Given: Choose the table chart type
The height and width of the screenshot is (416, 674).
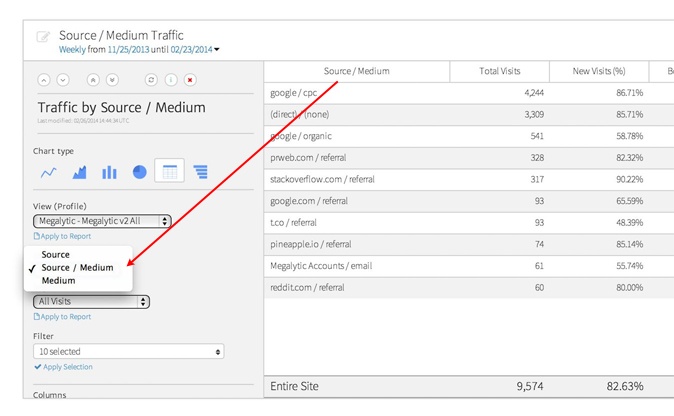Looking at the screenshot, I should [170, 172].
